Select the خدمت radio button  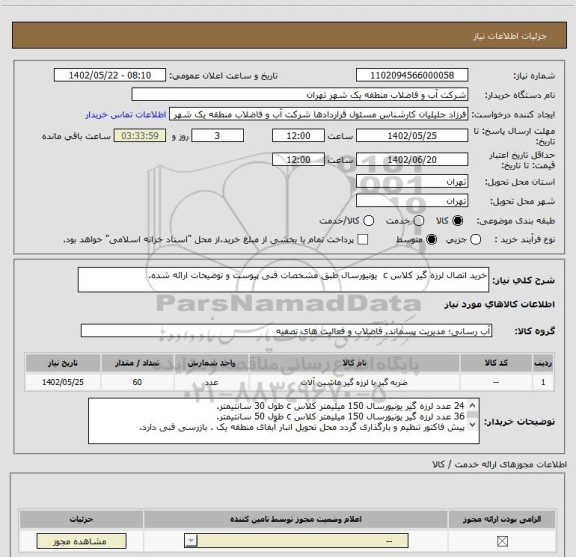pyautogui.click(x=419, y=221)
